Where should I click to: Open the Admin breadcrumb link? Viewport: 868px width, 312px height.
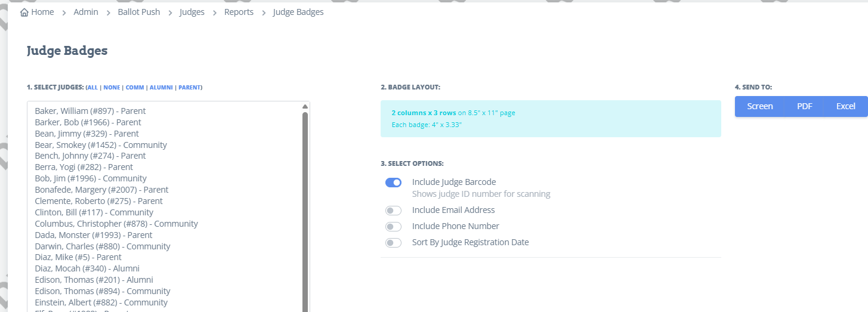tap(86, 12)
